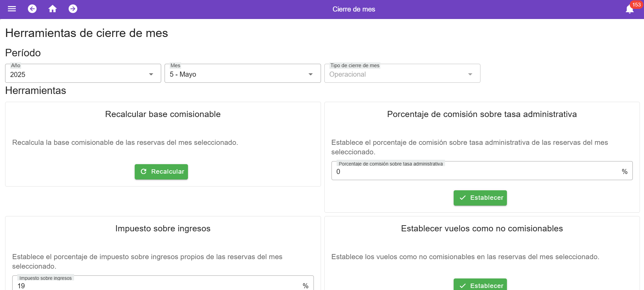Image resolution: width=644 pixels, height=290 pixels.
Task: Click the checkmark icon on the commission Establecer button
Action: point(462,198)
